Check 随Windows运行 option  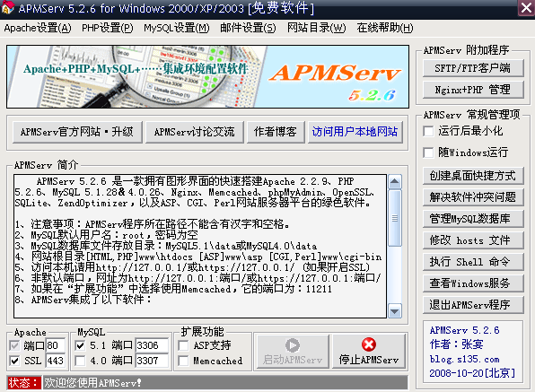[428, 152]
